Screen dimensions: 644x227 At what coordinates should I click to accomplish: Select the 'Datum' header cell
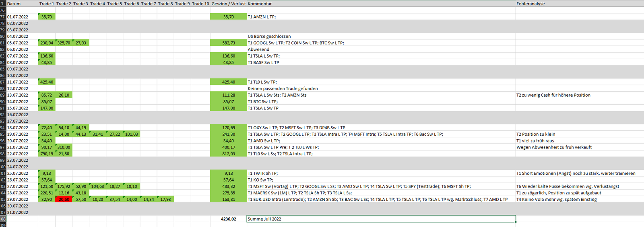coord(22,4)
